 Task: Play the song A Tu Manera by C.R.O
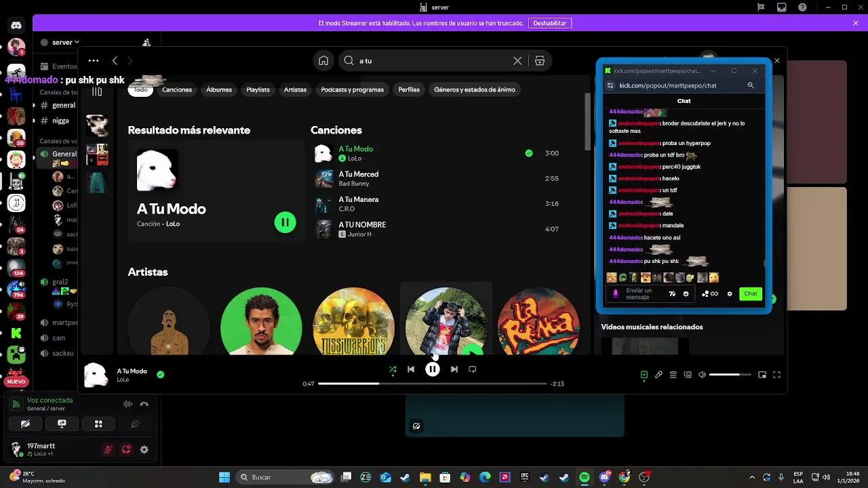[x=437, y=203]
